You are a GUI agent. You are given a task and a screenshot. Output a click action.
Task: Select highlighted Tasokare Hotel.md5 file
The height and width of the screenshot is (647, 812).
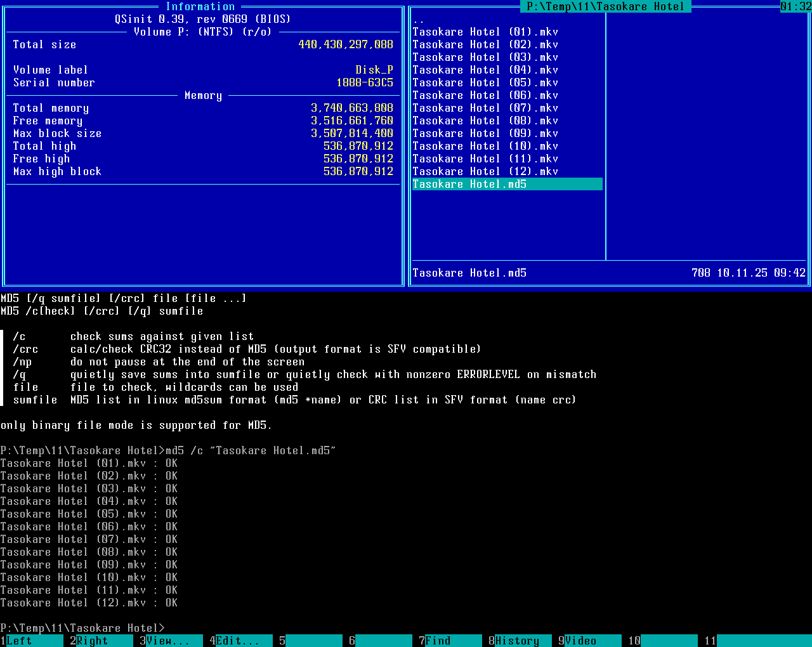469,184
